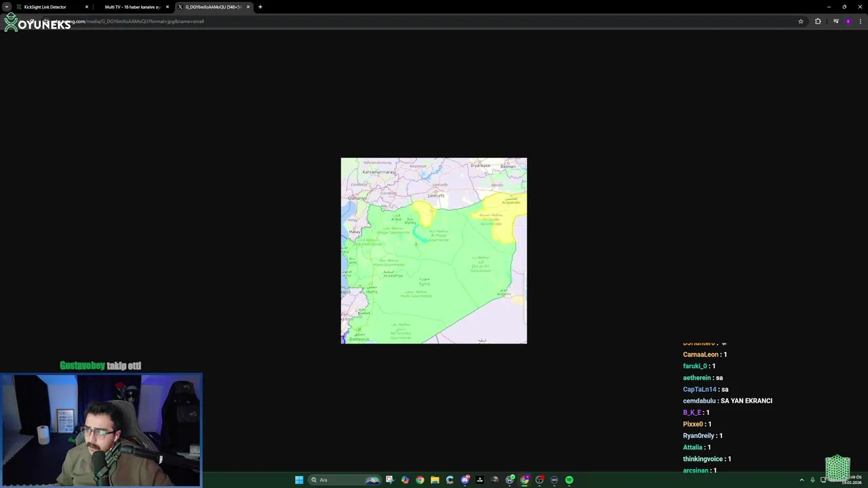Click chat username thinkingvoice
Viewport: 868px width, 488px height.
click(x=703, y=459)
